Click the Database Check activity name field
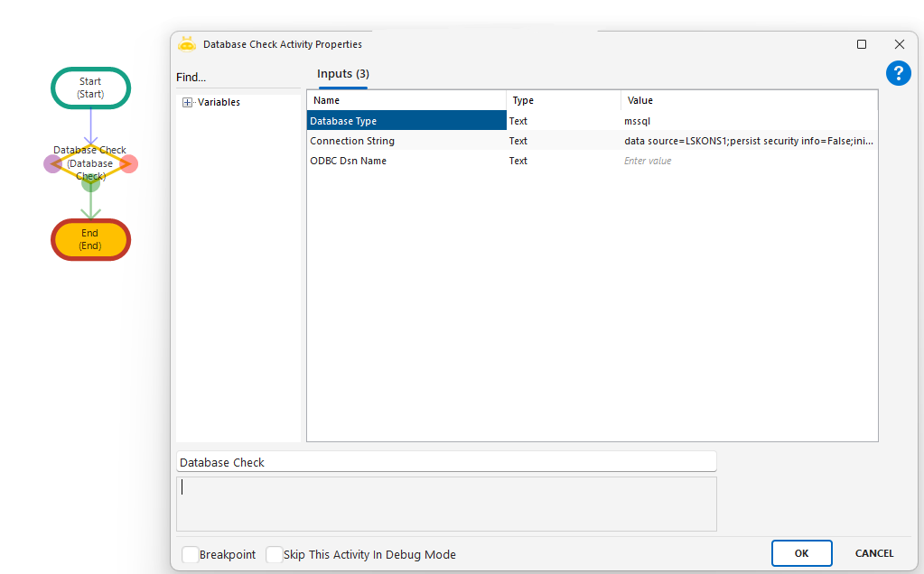924x574 pixels. click(446, 462)
